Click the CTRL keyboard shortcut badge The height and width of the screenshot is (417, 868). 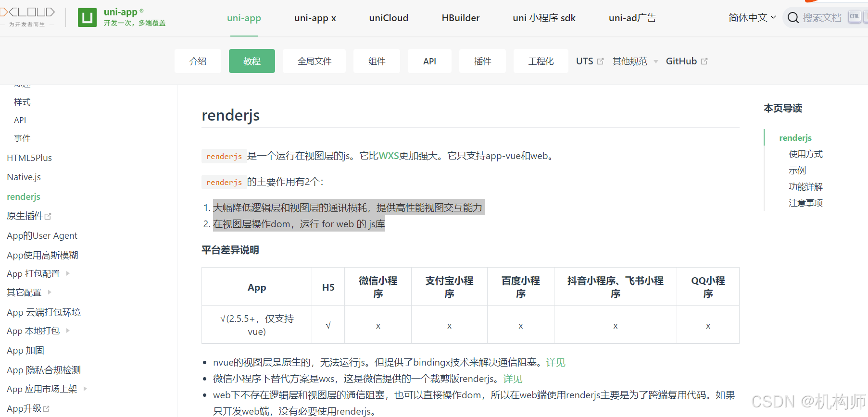855,17
